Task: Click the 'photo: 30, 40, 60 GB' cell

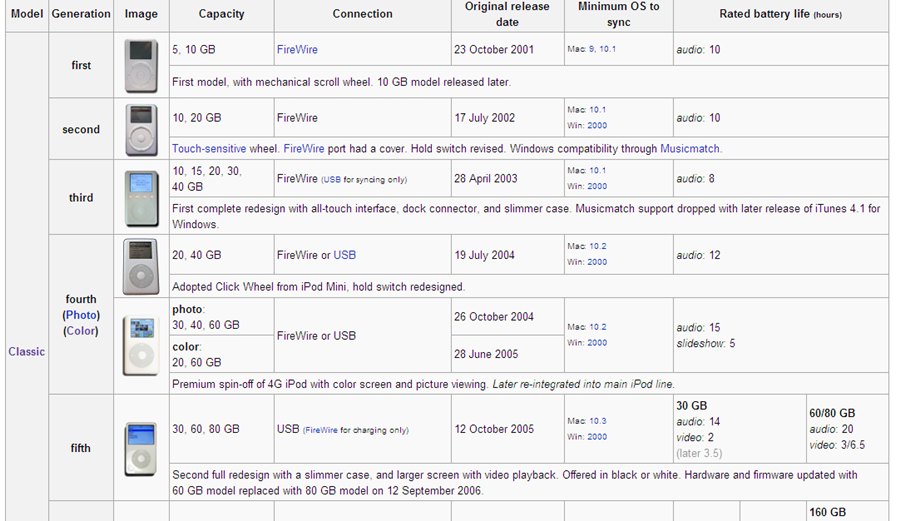Action: [x=222, y=317]
